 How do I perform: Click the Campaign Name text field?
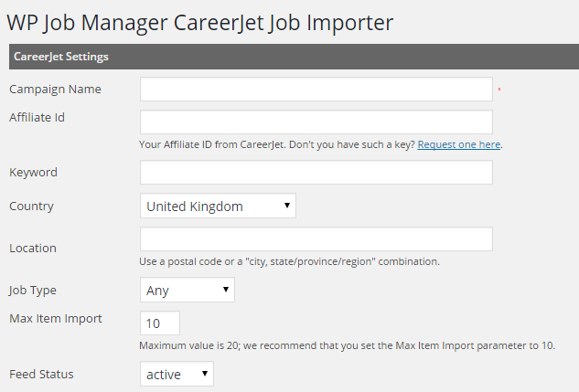[x=316, y=89]
